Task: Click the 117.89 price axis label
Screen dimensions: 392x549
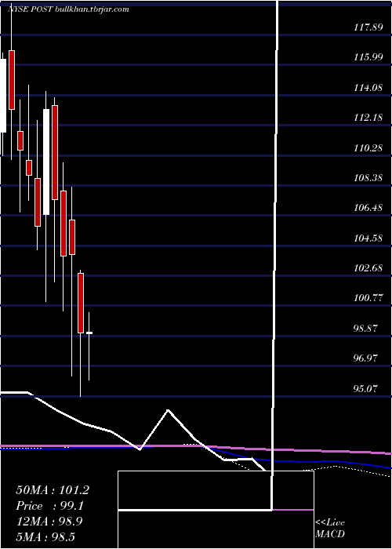Action: 368,27
